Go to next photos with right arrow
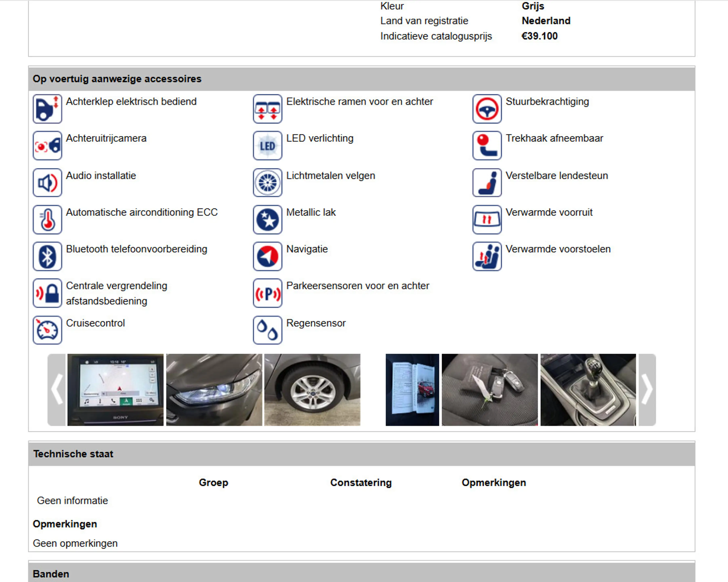 click(x=647, y=390)
